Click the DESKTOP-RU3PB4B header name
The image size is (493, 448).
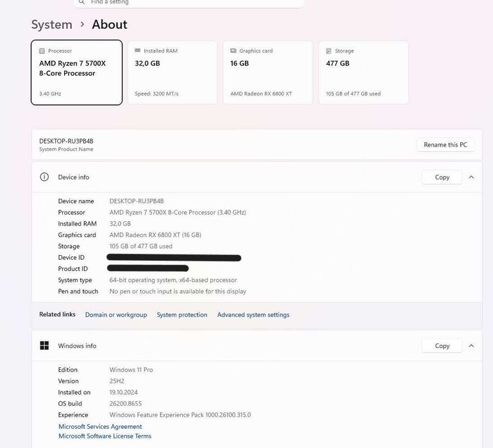(x=66, y=141)
